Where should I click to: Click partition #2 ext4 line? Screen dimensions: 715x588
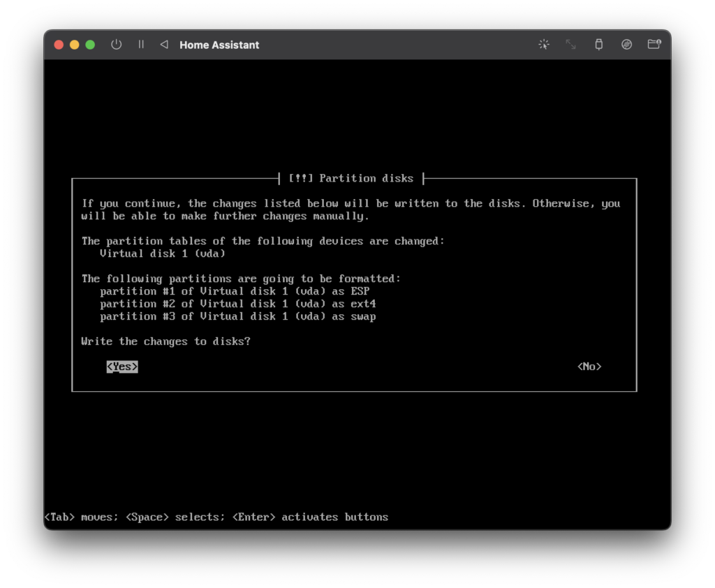pos(238,304)
